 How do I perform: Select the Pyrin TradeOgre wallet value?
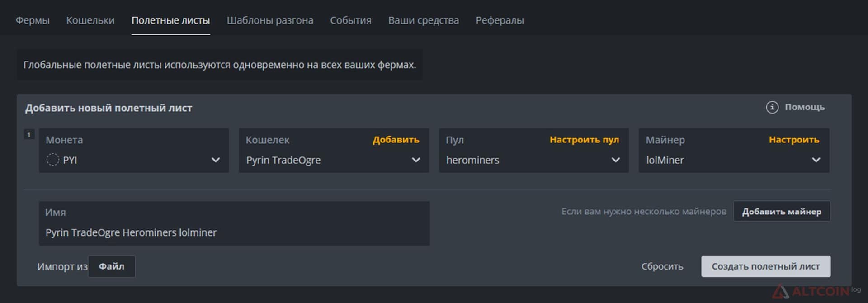283,160
